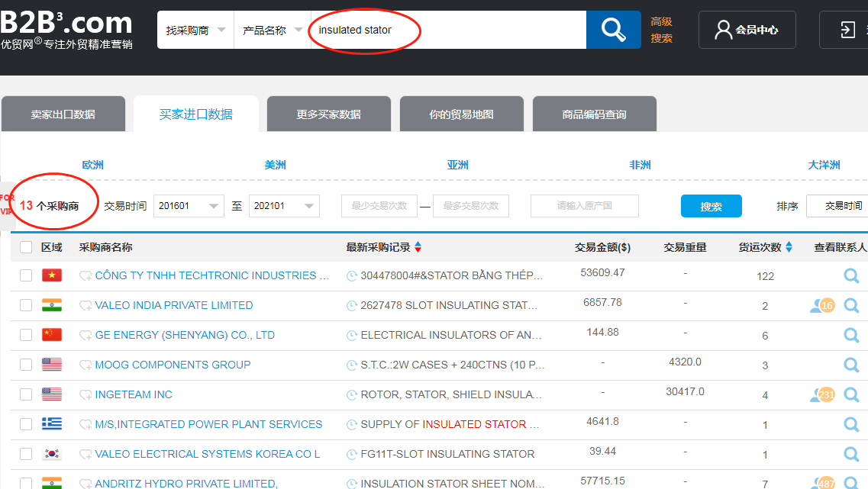The height and width of the screenshot is (489, 868).
Task: Open 16 contacts badge for VALEO INDIA
Action: pyautogui.click(x=822, y=305)
